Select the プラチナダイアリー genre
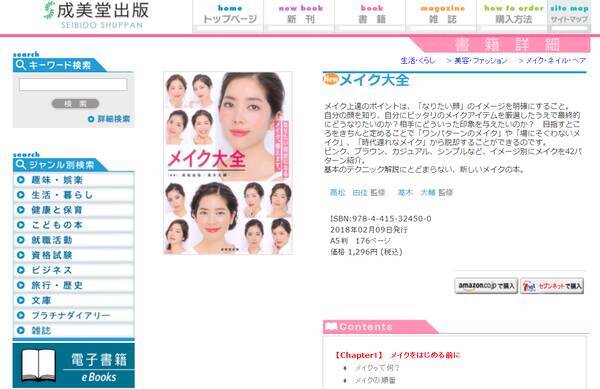The height and width of the screenshot is (389, 600). point(73,315)
